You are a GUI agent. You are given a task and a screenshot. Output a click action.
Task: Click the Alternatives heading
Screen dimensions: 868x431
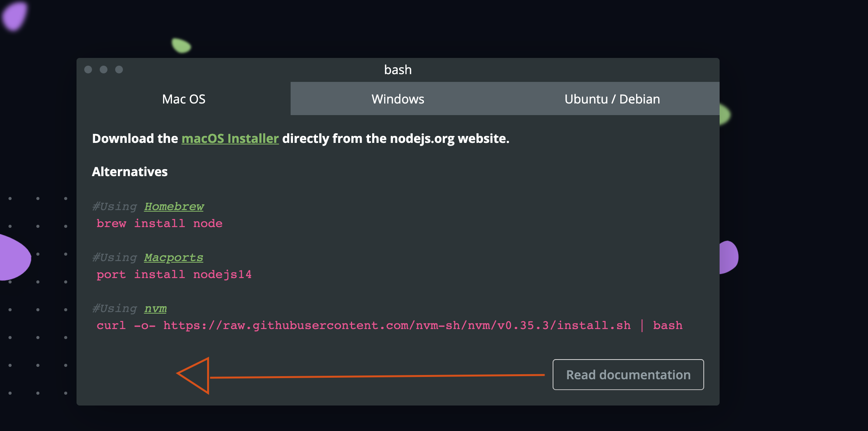pyautogui.click(x=130, y=171)
